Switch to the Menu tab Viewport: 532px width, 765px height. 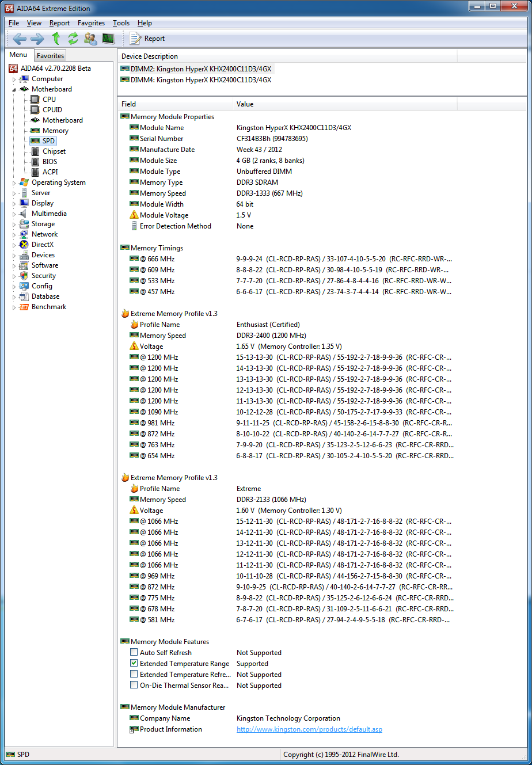coord(18,55)
